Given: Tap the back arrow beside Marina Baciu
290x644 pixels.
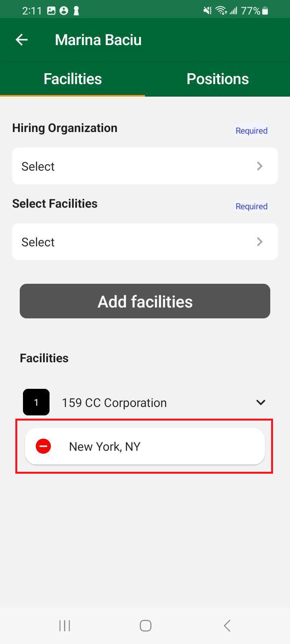Looking at the screenshot, I should pyautogui.click(x=22, y=39).
